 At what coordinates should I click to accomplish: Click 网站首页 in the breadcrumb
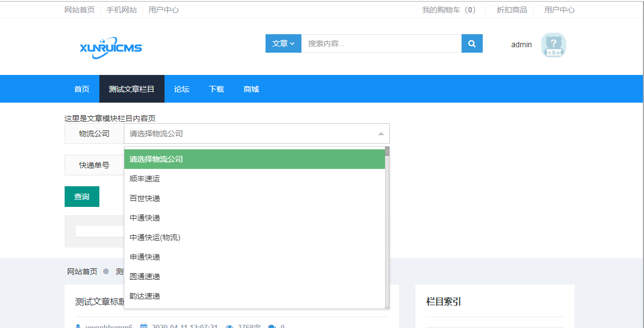pos(82,272)
